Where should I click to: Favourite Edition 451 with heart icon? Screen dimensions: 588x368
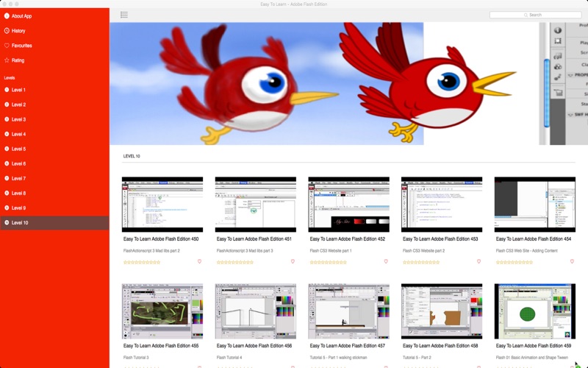pos(293,261)
